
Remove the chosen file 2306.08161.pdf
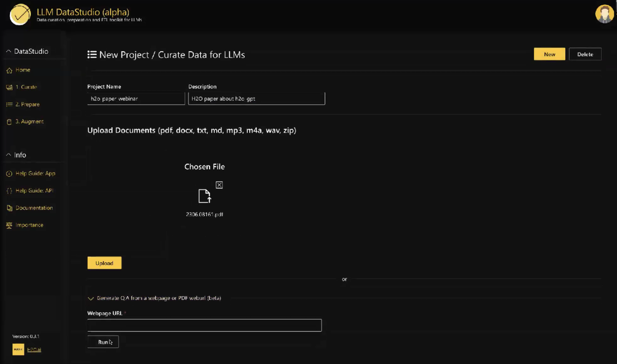click(219, 185)
